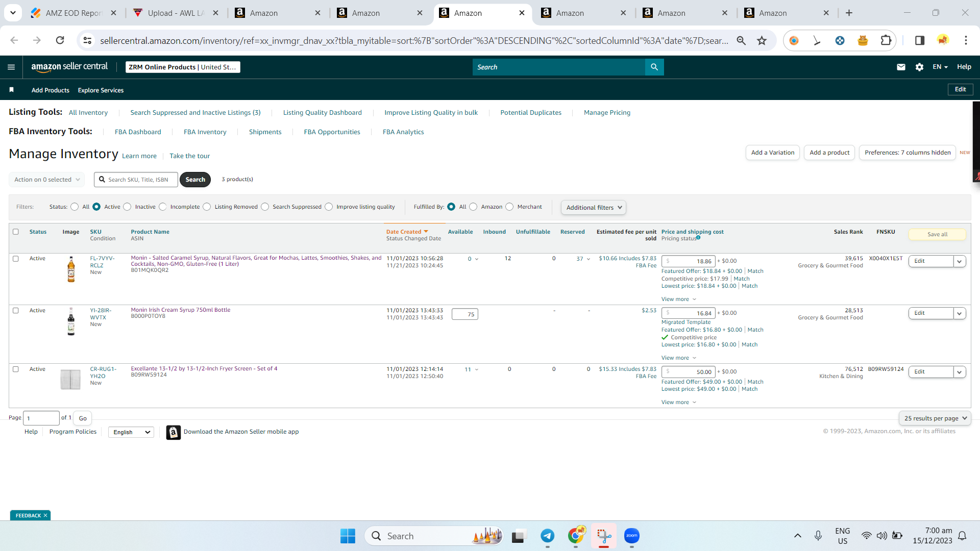Screen dimensions: 980x551
Task: Click the black Search button beside SKU field
Action: [195, 180]
